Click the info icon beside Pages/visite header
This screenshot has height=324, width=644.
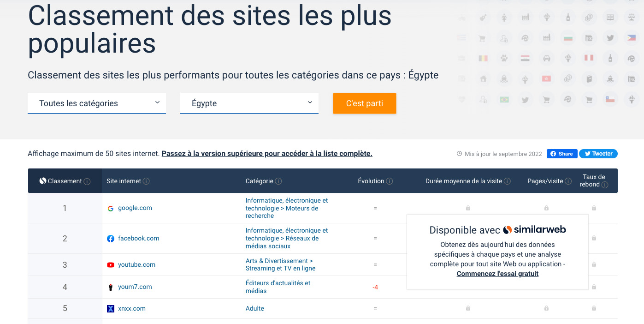coord(568,181)
